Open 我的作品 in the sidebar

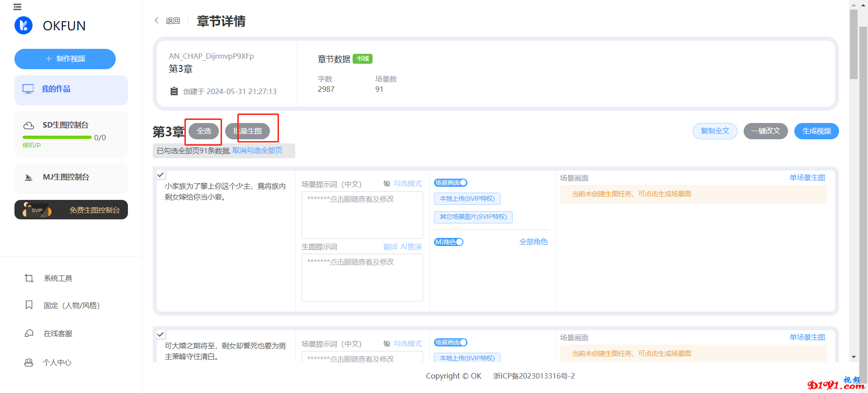[71, 90]
